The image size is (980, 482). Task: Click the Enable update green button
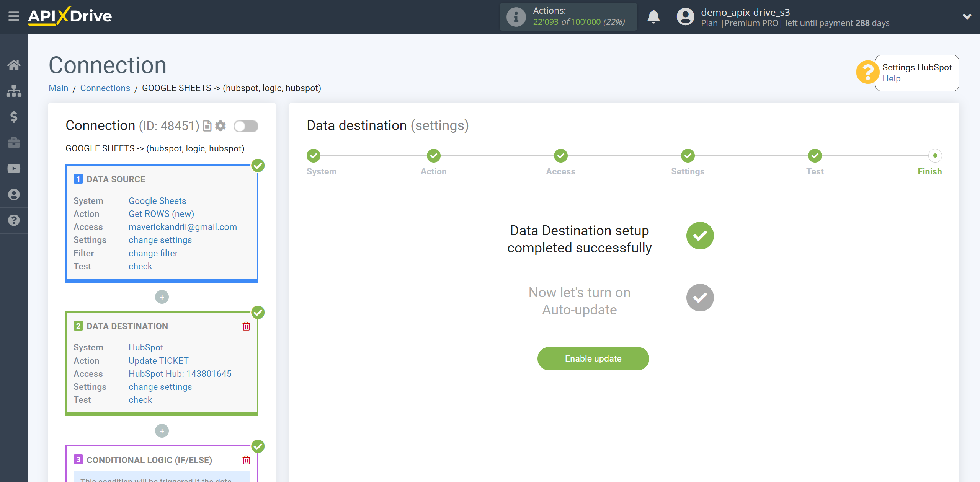coord(593,358)
